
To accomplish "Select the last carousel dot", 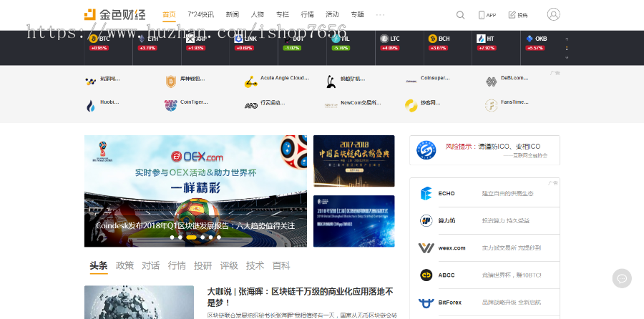I will coord(218,237).
